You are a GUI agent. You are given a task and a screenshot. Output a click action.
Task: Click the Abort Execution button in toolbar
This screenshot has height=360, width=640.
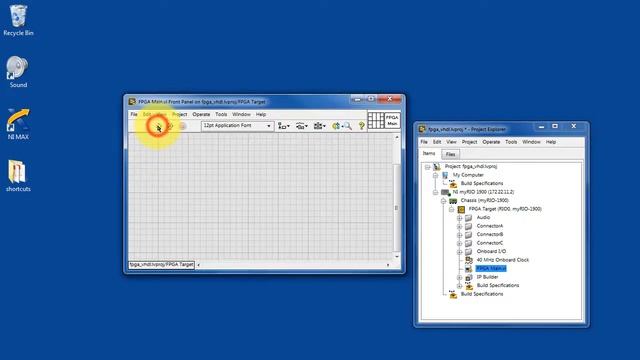[x=182, y=127]
